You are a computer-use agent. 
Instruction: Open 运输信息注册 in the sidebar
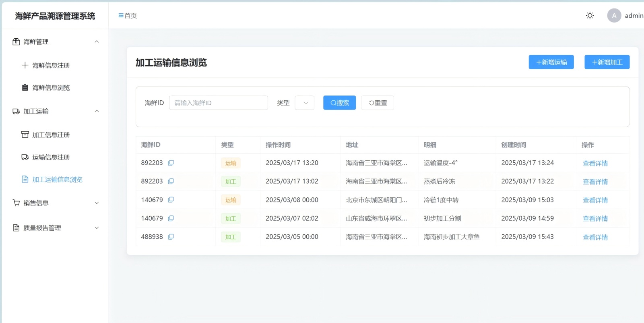coord(51,157)
